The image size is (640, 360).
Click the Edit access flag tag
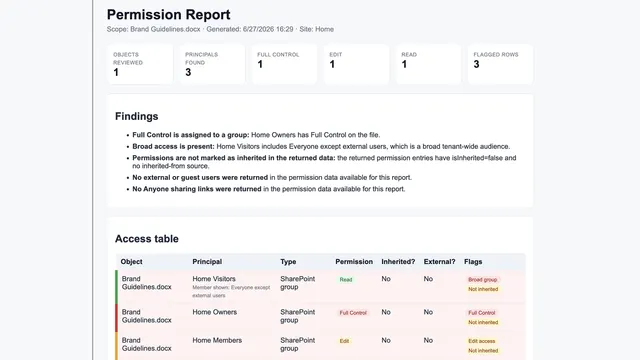[482, 341]
